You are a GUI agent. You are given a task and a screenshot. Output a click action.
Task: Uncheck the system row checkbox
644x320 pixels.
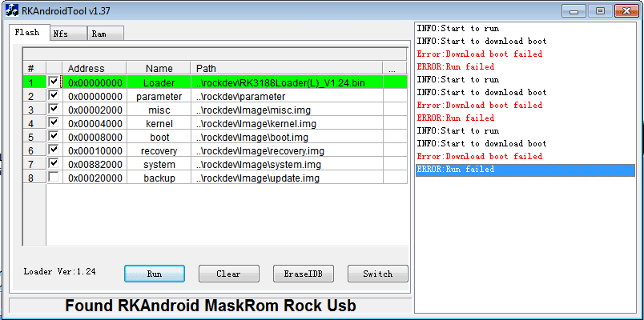tap(54, 163)
